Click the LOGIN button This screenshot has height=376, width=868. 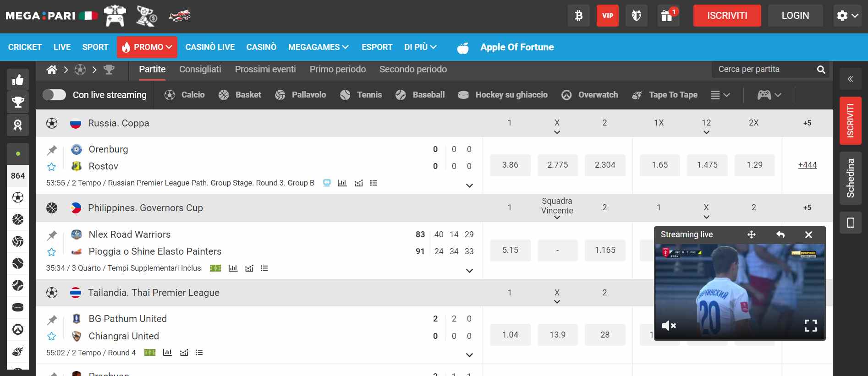pyautogui.click(x=795, y=16)
